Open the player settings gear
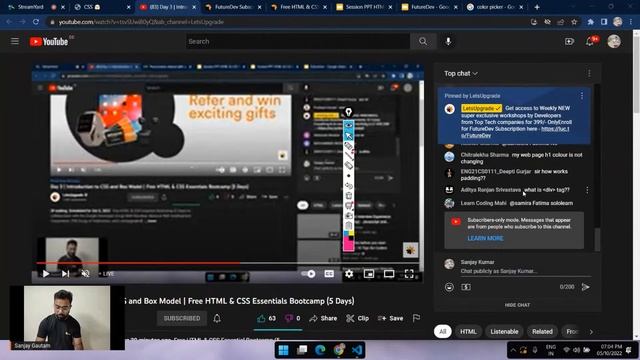The image size is (640, 360). (349, 273)
